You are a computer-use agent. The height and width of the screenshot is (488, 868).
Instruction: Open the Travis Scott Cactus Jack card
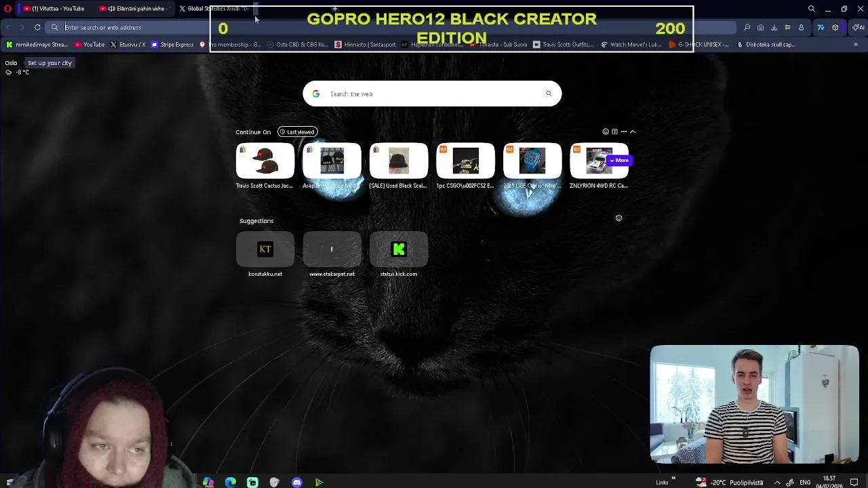pos(265,166)
